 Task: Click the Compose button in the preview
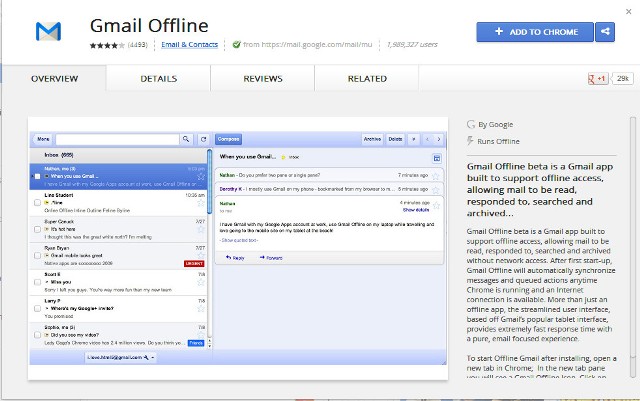pos(228,139)
